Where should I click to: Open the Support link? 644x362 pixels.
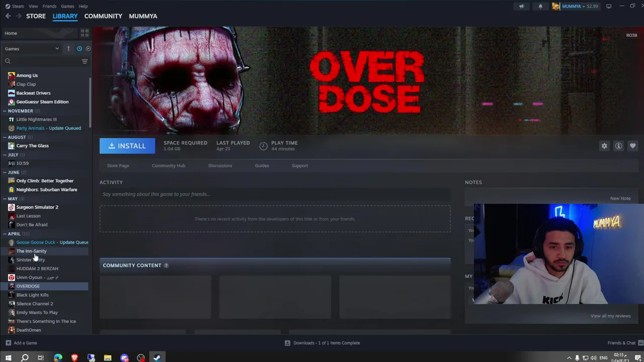[x=299, y=165]
